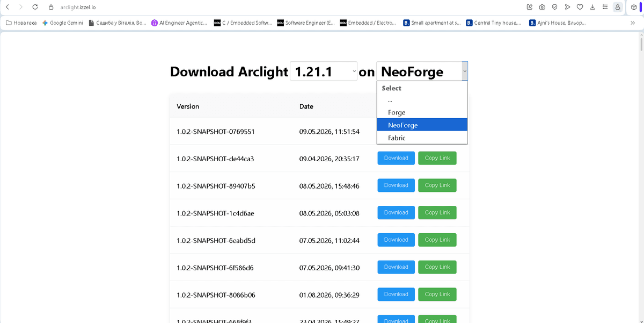Viewport: 644px width, 323px height.
Task: Open the Google Gemini bookmark
Action: [x=62, y=23]
